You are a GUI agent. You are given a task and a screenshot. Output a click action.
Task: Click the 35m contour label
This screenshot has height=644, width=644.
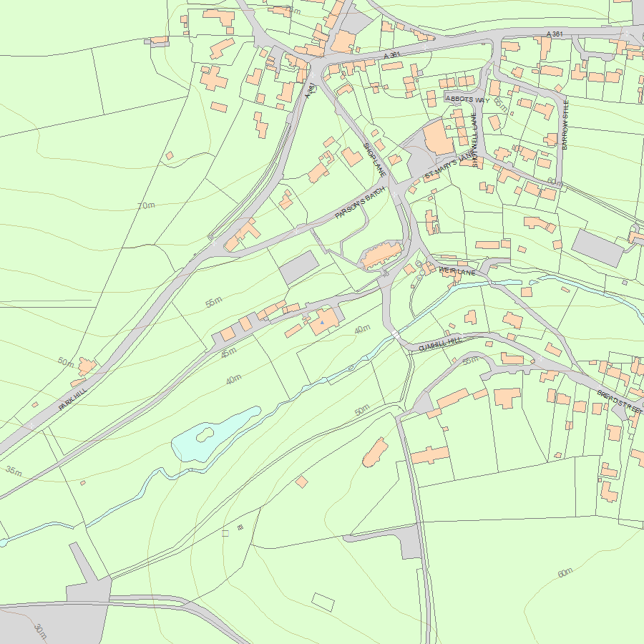click(x=14, y=471)
